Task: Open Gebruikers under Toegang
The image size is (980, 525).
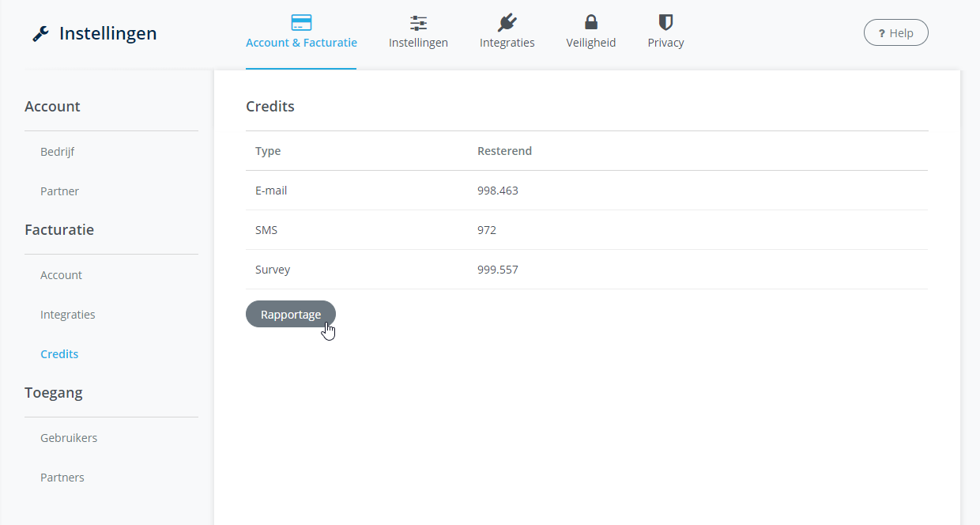Action: tap(69, 438)
